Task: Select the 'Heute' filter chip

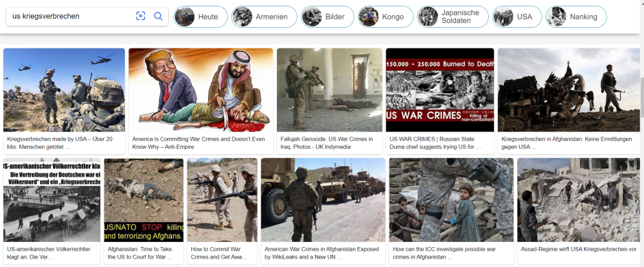Action: tap(200, 17)
